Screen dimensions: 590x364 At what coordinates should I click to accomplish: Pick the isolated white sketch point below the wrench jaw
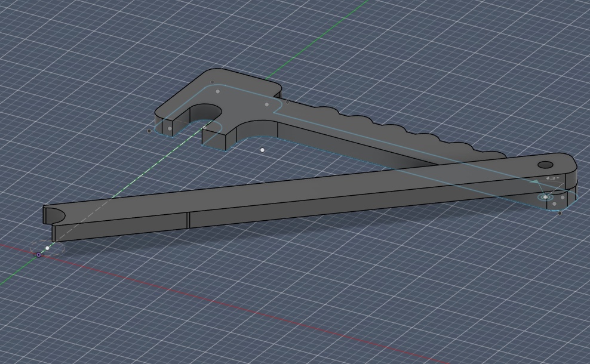tap(262, 150)
